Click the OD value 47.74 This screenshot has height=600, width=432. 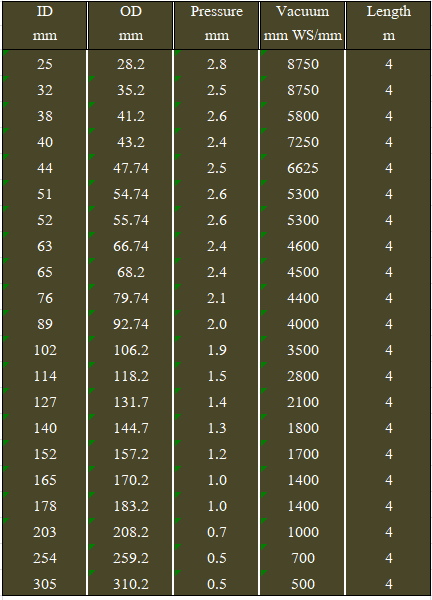coord(130,168)
